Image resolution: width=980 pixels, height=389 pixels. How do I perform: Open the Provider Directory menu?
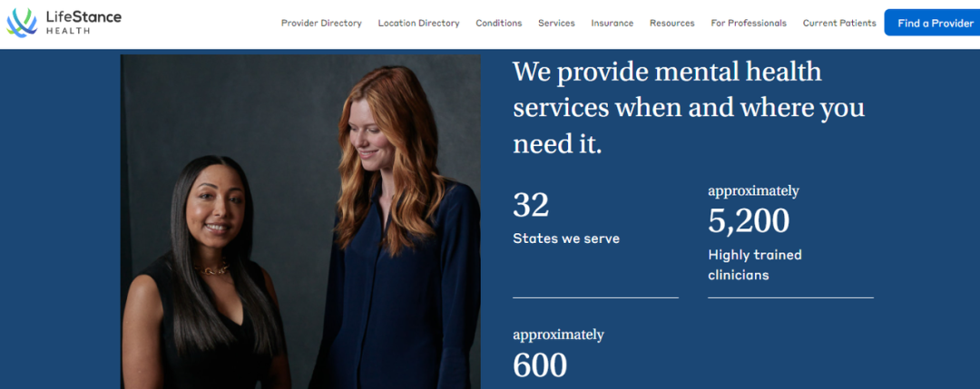[321, 23]
